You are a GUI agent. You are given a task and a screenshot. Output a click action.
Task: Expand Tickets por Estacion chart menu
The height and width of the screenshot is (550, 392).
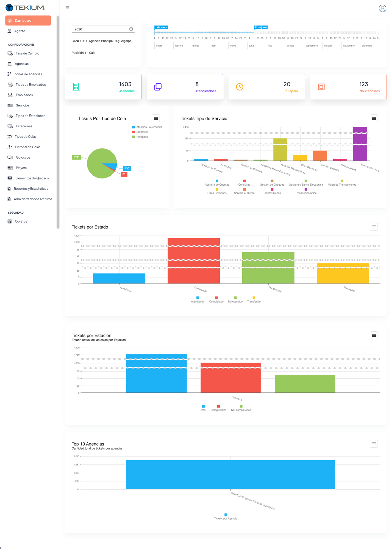click(x=374, y=335)
